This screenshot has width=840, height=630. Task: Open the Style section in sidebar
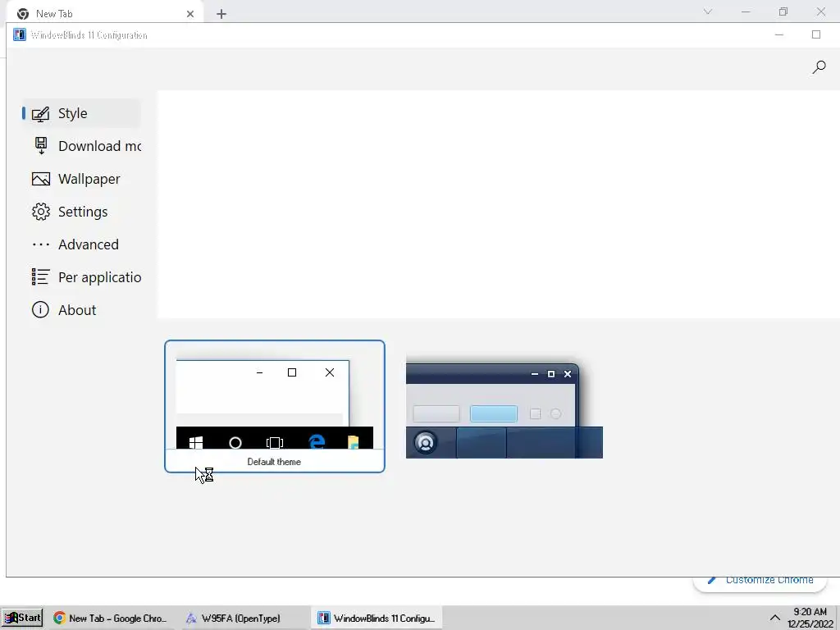coord(81,113)
